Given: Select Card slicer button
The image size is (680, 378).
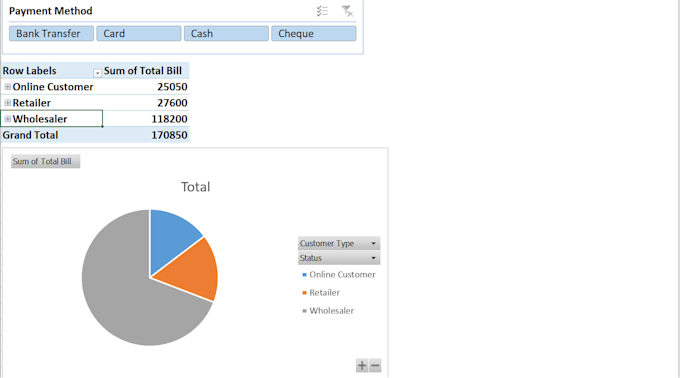Looking at the screenshot, I should [139, 33].
